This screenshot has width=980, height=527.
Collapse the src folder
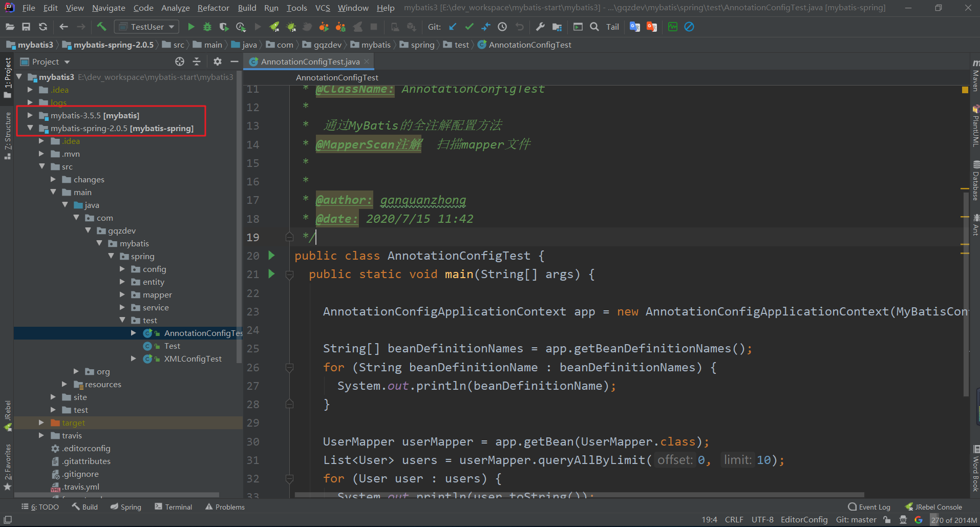point(41,166)
